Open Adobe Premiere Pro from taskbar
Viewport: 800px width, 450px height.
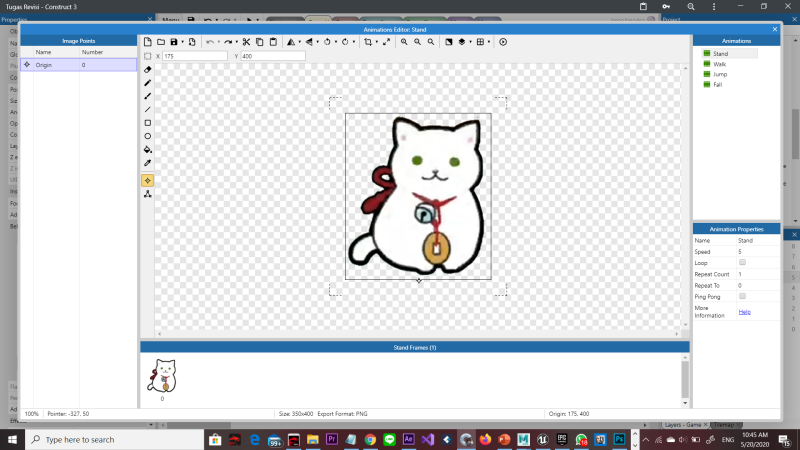(332, 439)
